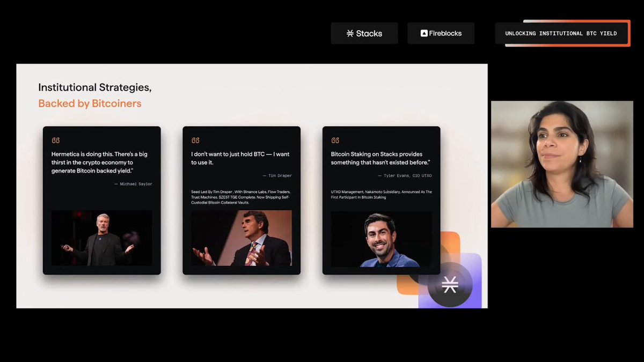Open the photo in the Tim Draper card
Viewport: 644px width, 362px height.
click(x=241, y=238)
